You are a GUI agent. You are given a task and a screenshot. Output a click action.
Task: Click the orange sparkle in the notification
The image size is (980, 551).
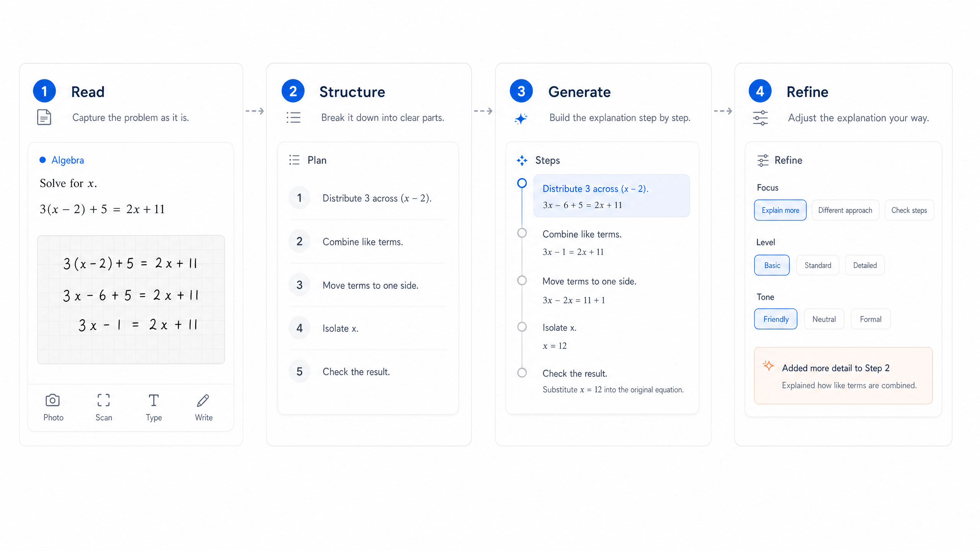click(x=768, y=366)
